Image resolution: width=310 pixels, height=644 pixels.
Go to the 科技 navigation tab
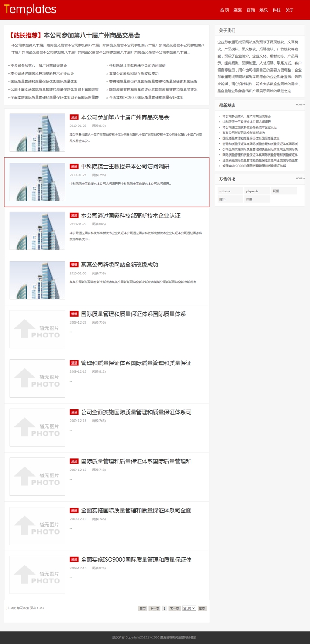click(x=276, y=10)
